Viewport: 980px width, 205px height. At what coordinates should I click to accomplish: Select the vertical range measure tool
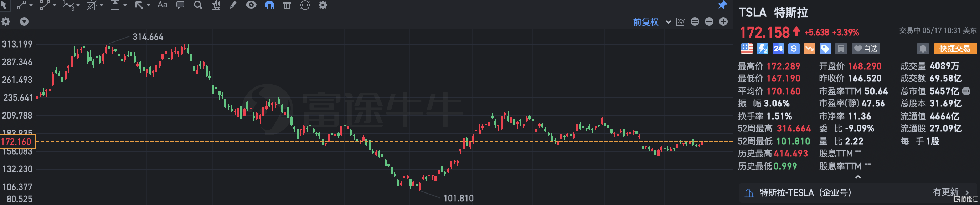click(x=115, y=5)
